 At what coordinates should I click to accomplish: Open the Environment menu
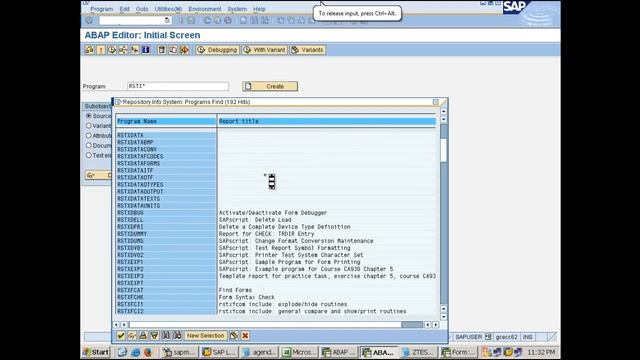point(204,9)
